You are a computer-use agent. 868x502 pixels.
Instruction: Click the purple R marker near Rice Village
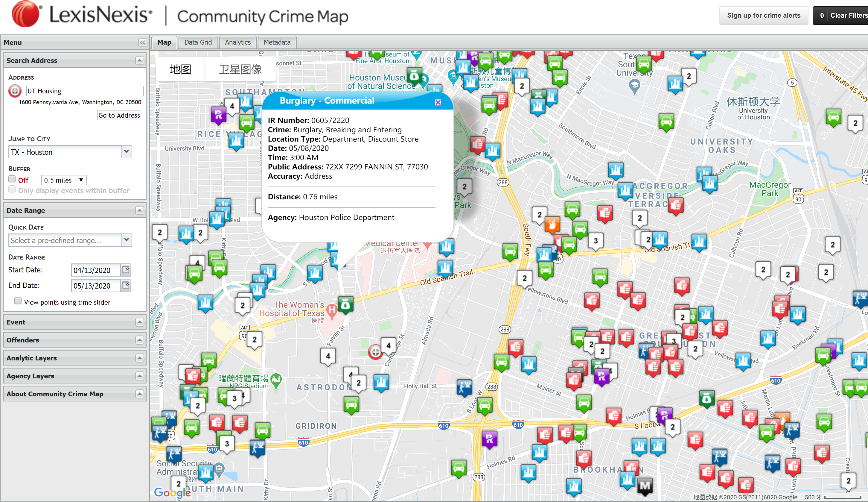pos(218,115)
